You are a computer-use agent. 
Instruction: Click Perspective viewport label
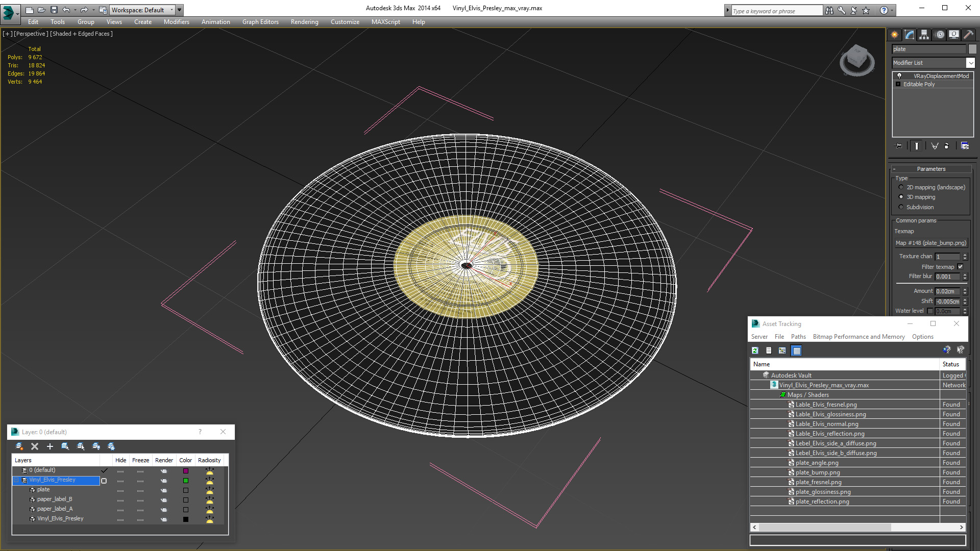coord(31,34)
